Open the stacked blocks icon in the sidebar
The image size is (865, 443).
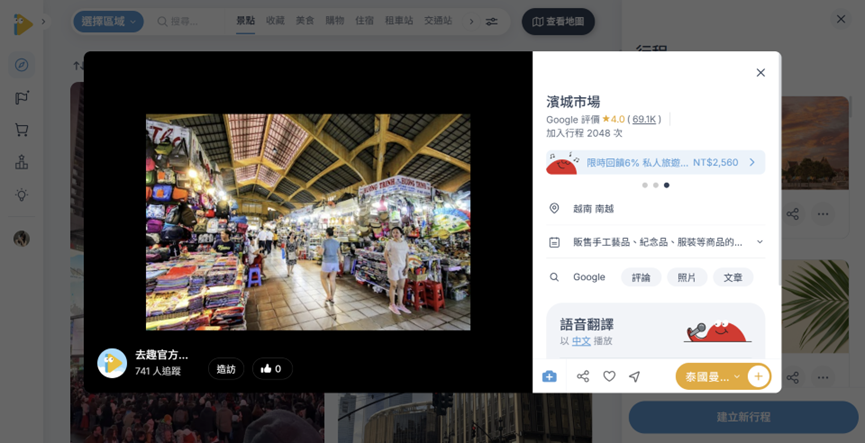click(22, 162)
